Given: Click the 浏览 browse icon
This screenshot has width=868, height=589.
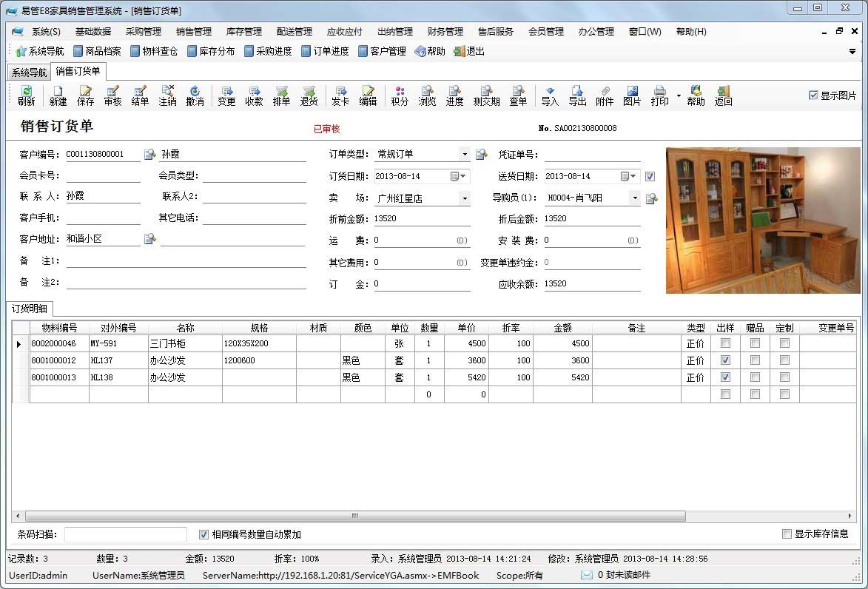Looking at the screenshot, I should [x=427, y=95].
